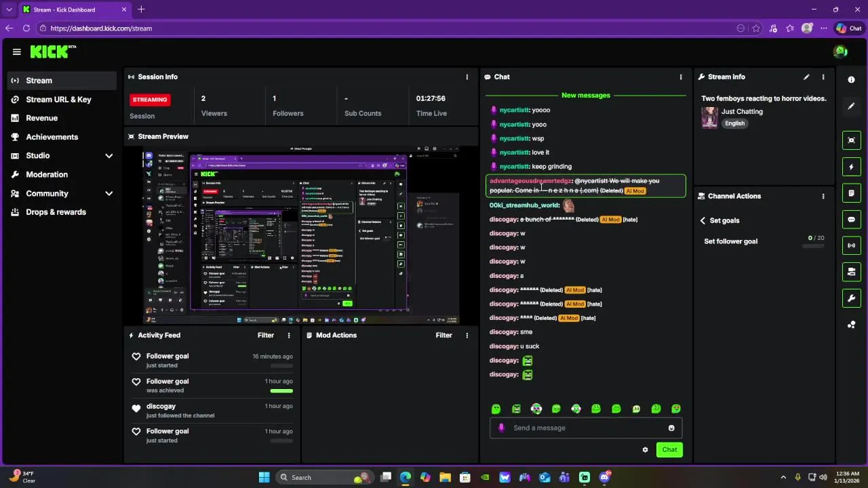Open Channel Actions three-dot options
This screenshot has width=868, height=488.
coord(823,197)
